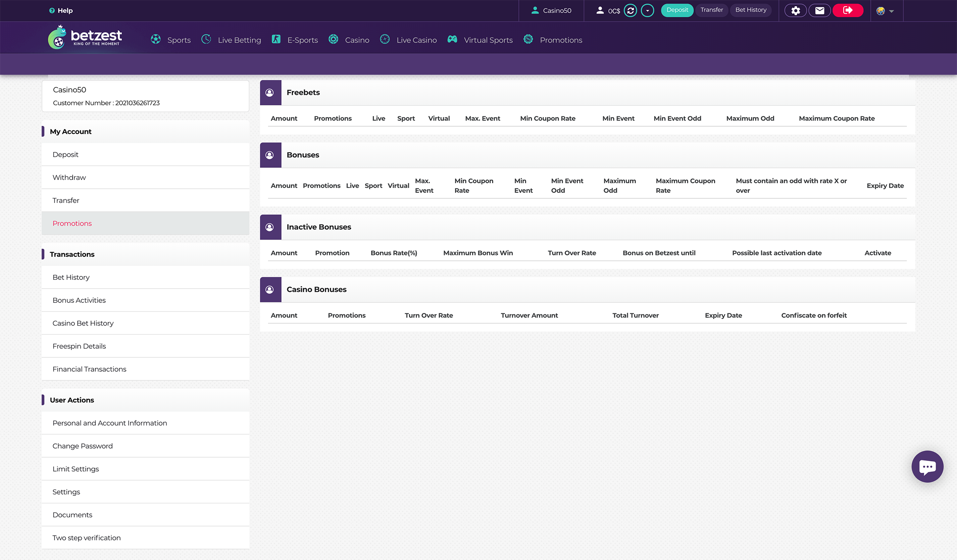Open Casino Bet History

click(x=145, y=323)
